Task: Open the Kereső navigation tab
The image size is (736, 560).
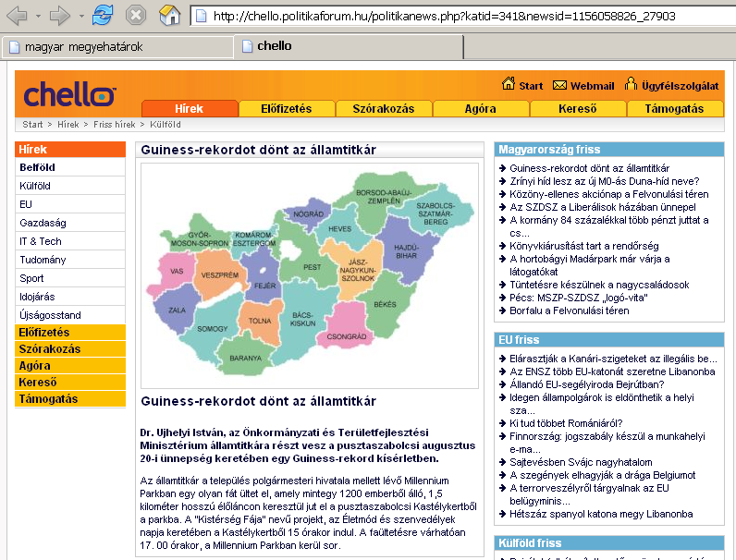Action: click(x=577, y=108)
